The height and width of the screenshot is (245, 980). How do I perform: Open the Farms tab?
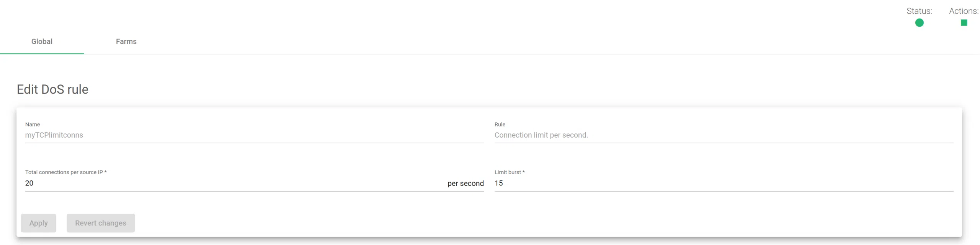[x=126, y=42]
